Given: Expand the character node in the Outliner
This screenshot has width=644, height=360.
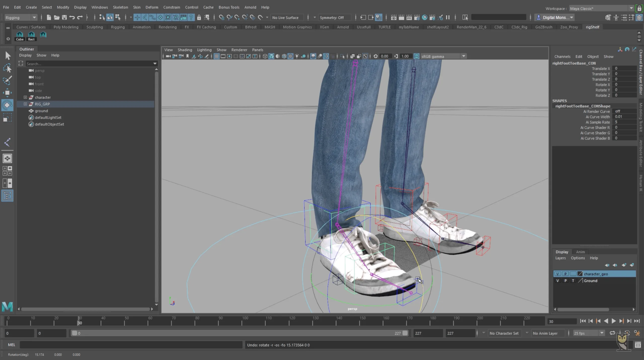Looking at the screenshot, I should [25, 97].
